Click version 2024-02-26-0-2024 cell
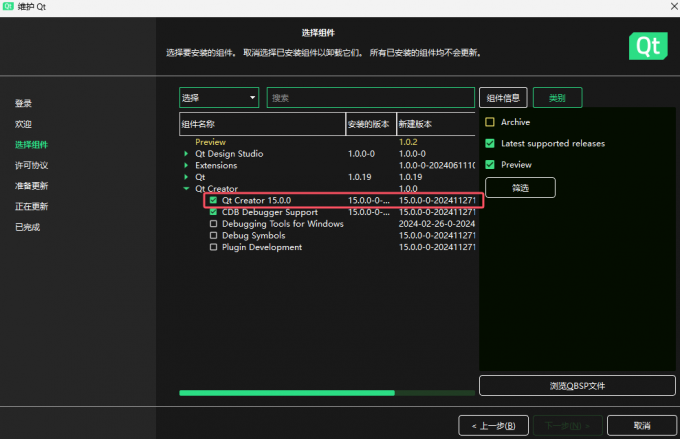The height and width of the screenshot is (439, 680). pos(437,223)
